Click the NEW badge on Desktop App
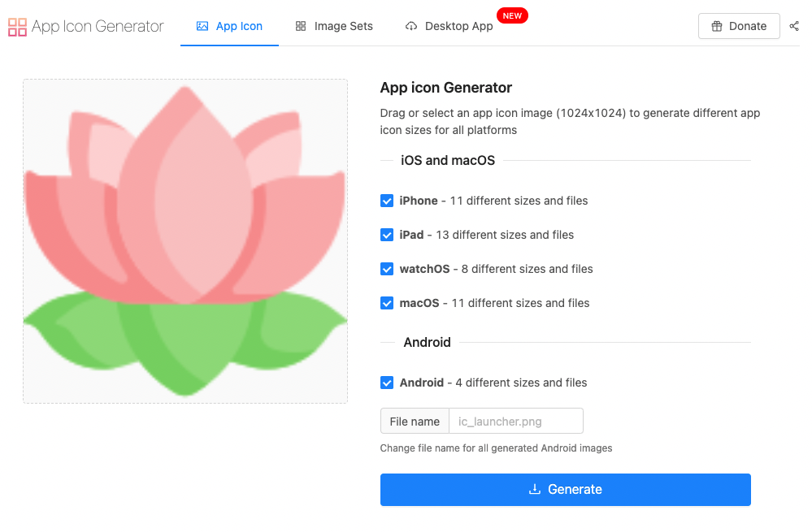812x532 pixels. tap(512, 16)
